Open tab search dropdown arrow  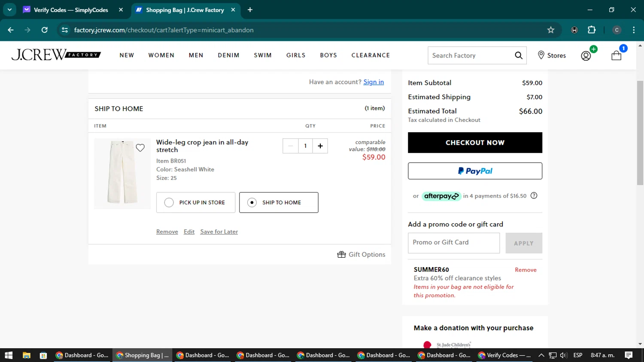(9, 9)
